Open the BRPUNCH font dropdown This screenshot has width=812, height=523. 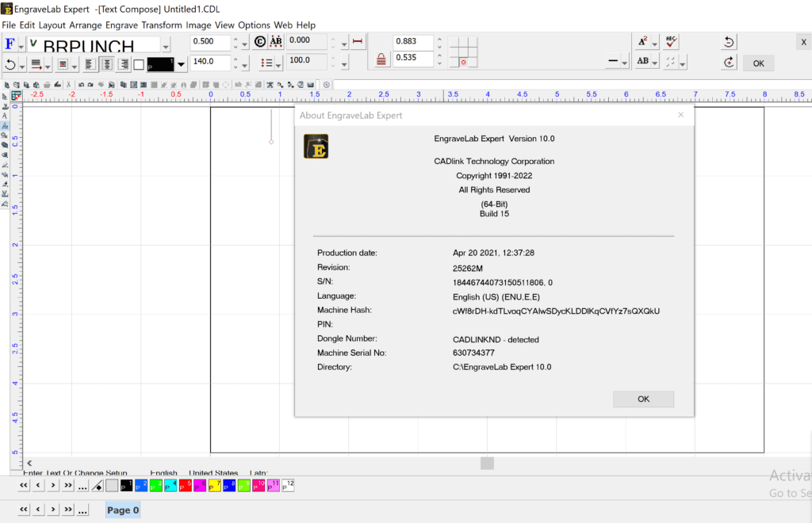[x=166, y=44]
